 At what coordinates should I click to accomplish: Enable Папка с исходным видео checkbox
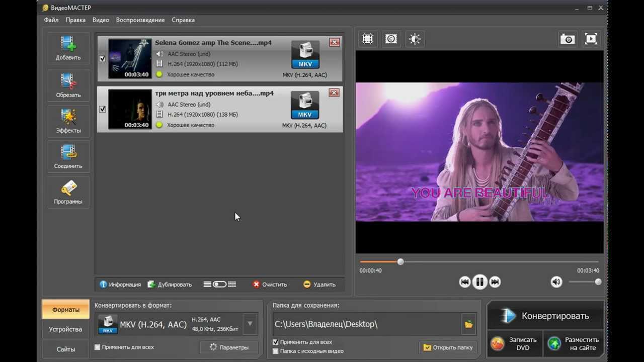tap(275, 351)
